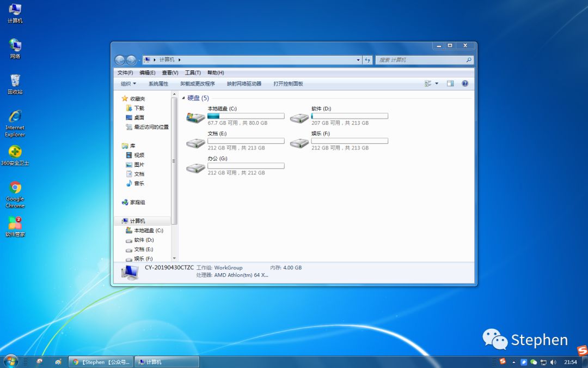This screenshot has height=368, width=588.
Task: Select 库 in navigation pane
Action: pyautogui.click(x=128, y=146)
